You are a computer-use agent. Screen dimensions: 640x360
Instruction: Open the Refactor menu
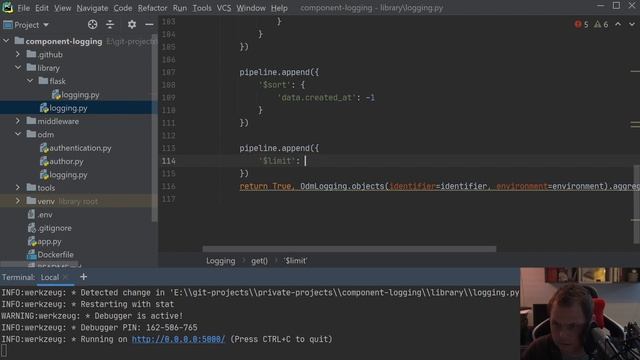pos(152,8)
